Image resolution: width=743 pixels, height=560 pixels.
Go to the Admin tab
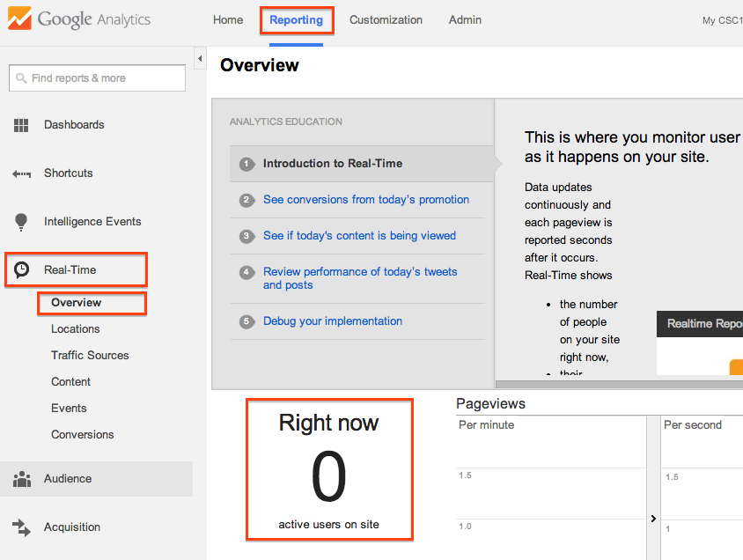pyautogui.click(x=465, y=19)
